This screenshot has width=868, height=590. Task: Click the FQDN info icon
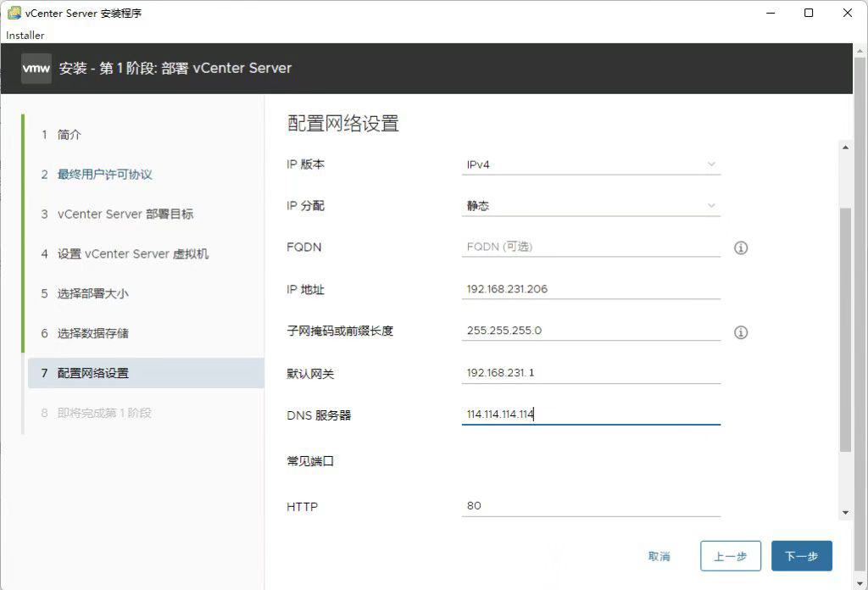[741, 248]
